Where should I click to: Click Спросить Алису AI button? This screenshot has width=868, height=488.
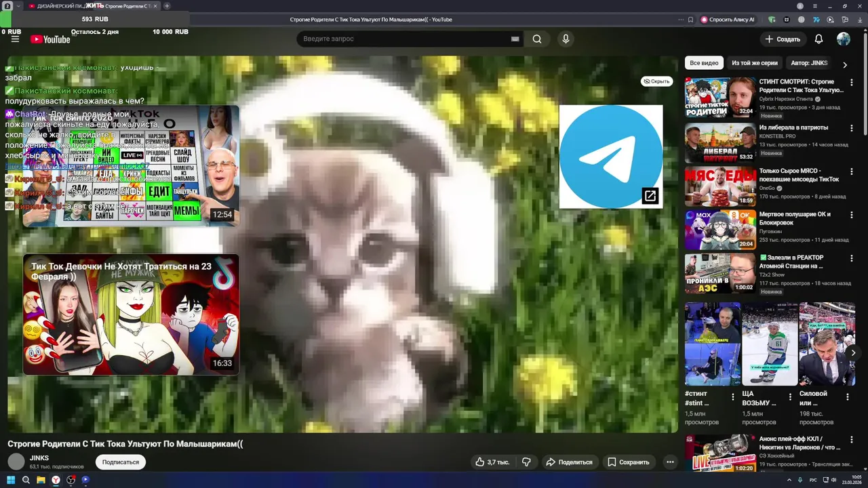tap(728, 20)
